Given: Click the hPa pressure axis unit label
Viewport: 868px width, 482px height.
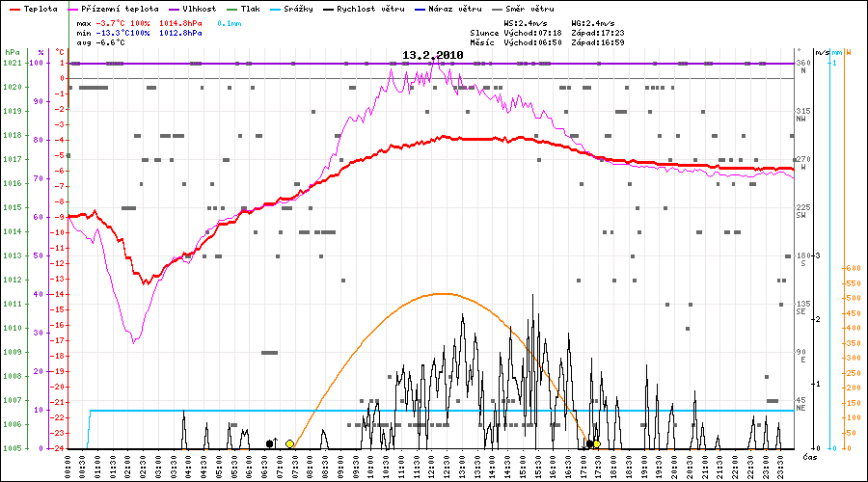Looking at the screenshot, I should pos(11,51).
